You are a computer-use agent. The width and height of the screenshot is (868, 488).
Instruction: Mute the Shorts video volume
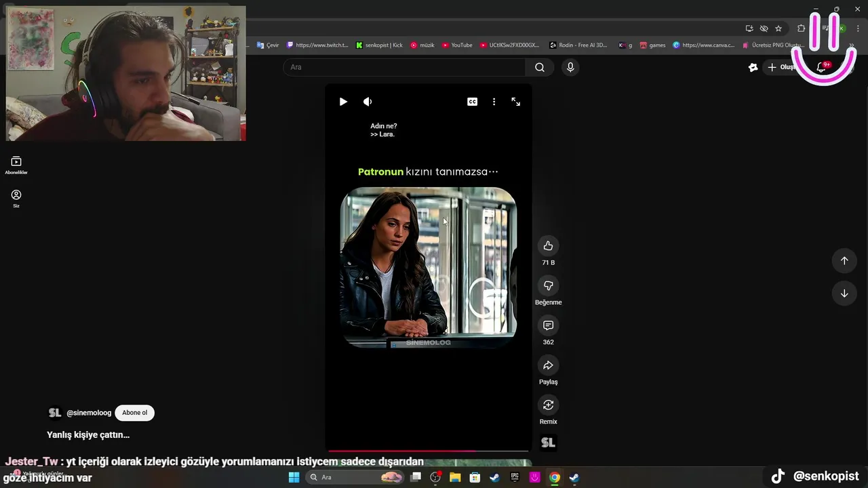tap(368, 102)
